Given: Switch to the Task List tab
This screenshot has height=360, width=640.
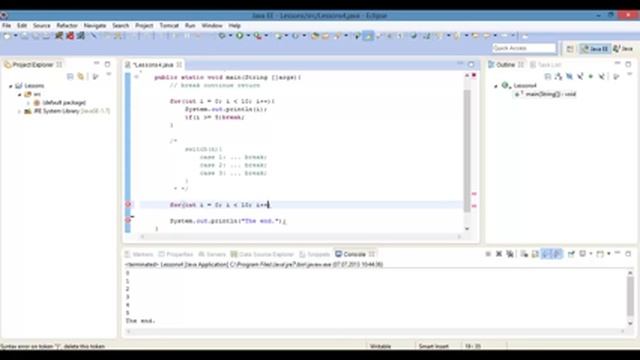Looking at the screenshot, I should coord(545,64).
